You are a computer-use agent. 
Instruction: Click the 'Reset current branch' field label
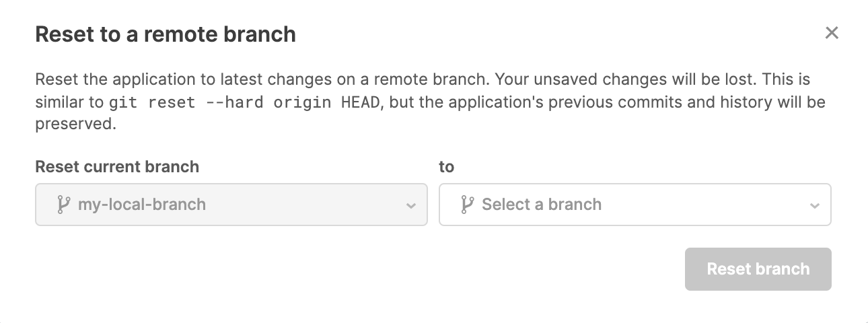pyautogui.click(x=117, y=166)
